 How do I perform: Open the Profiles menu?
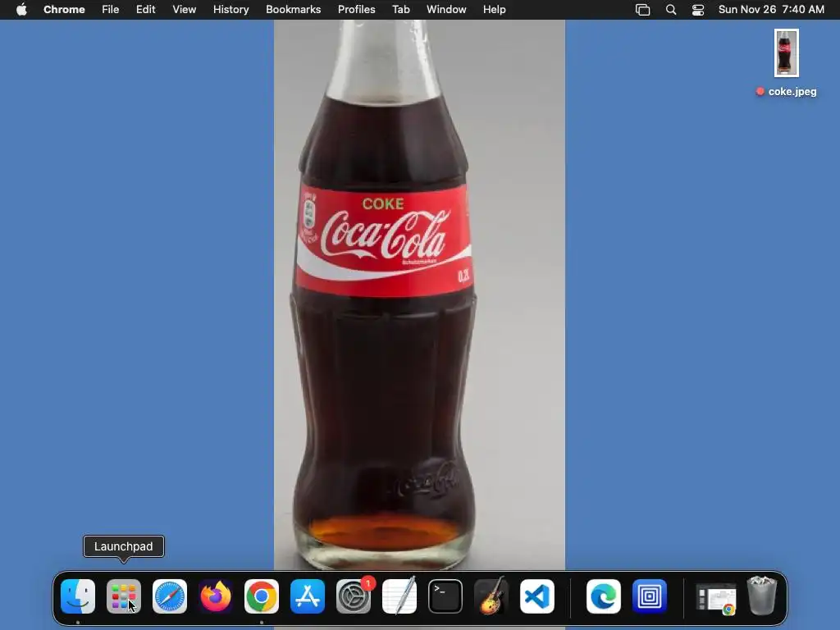pyautogui.click(x=356, y=10)
